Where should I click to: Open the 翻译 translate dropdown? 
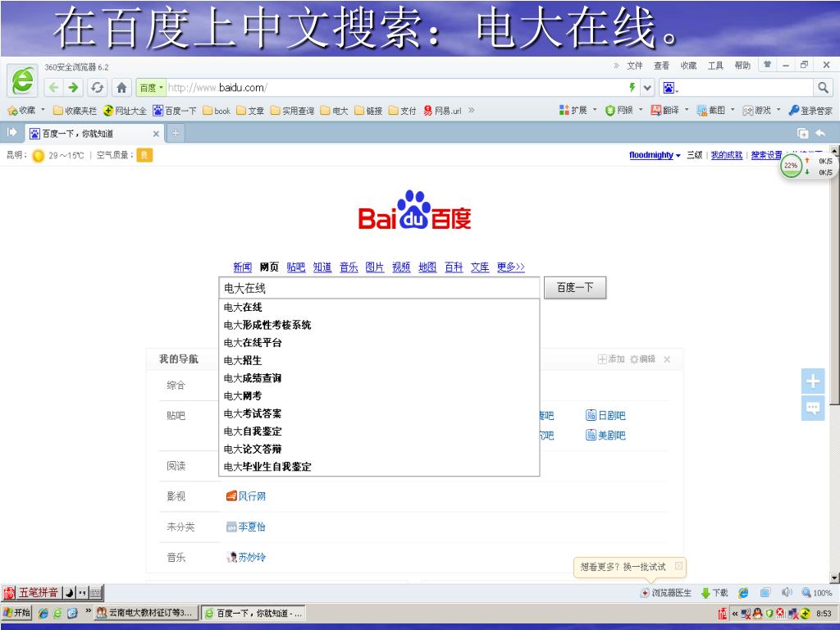click(669, 110)
